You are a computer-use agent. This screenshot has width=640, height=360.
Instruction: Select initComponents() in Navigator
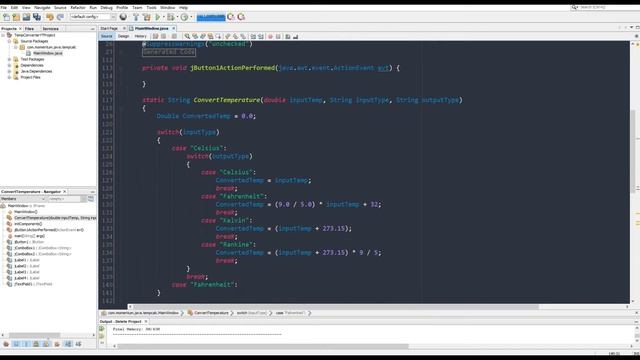(28, 224)
